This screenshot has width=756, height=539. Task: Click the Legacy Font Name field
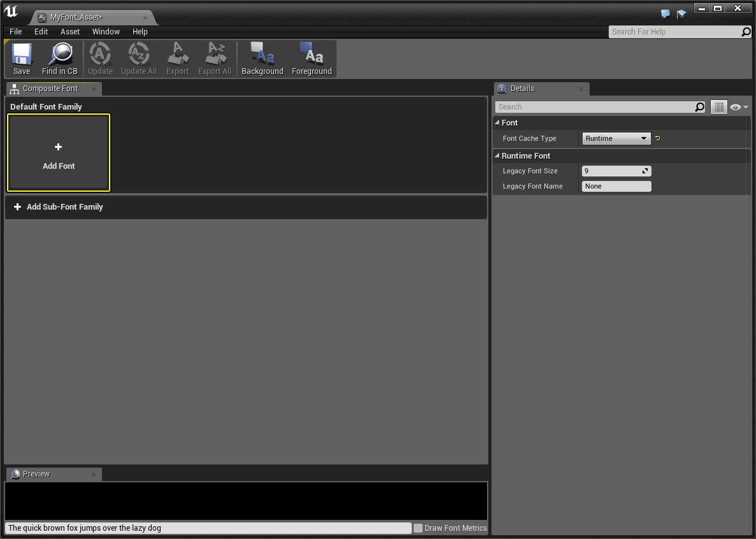(616, 187)
